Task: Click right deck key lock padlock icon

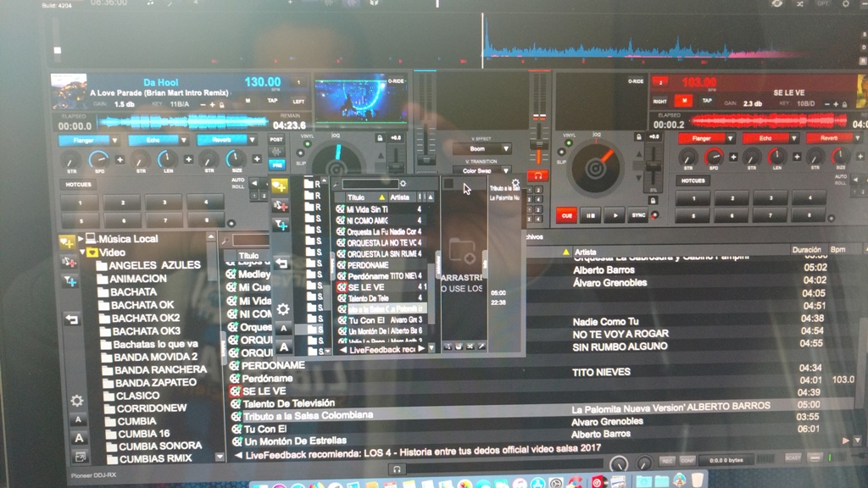Action: (844, 104)
